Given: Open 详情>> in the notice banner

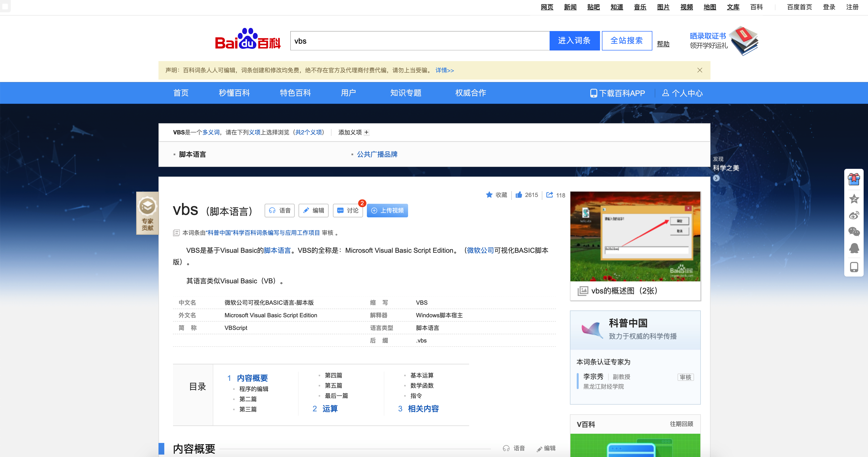Looking at the screenshot, I should [x=444, y=70].
